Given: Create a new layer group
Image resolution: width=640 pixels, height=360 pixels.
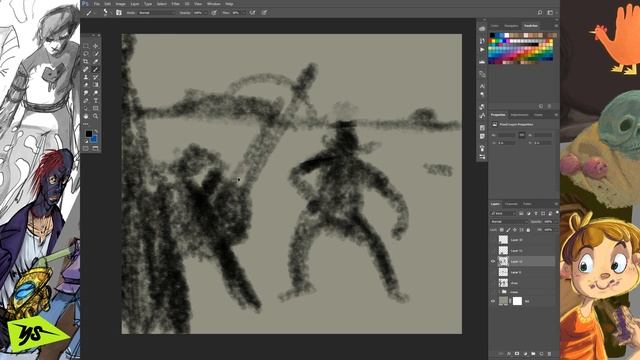Looking at the screenshot, I should tap(533, 353).
